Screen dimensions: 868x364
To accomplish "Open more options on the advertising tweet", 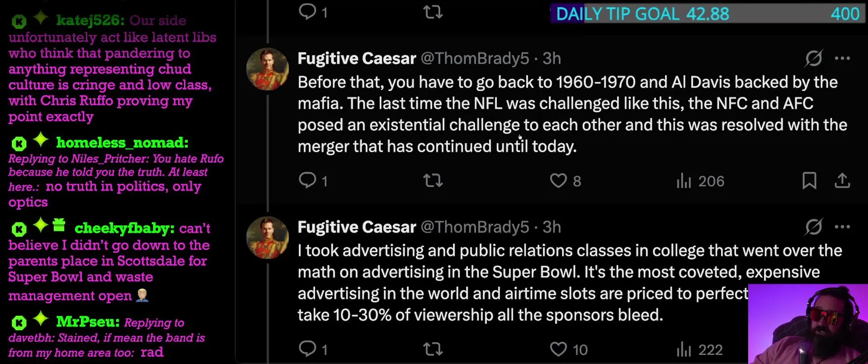I will coord(842,227).
